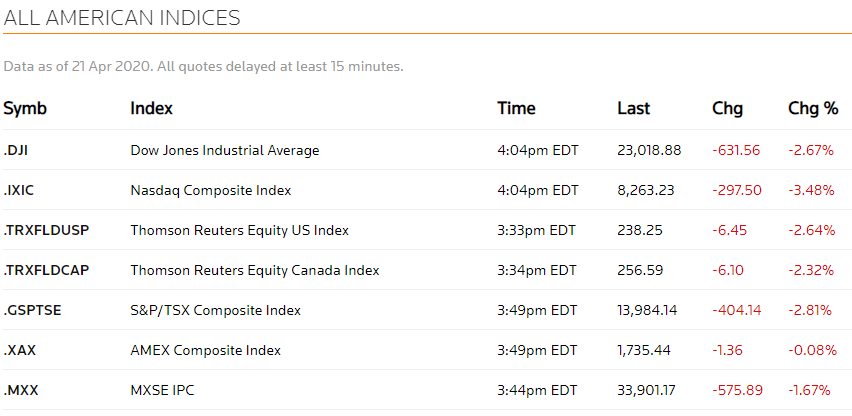Open the .IXIC symbol link
The image size is (852, 416).
point(18,190)
